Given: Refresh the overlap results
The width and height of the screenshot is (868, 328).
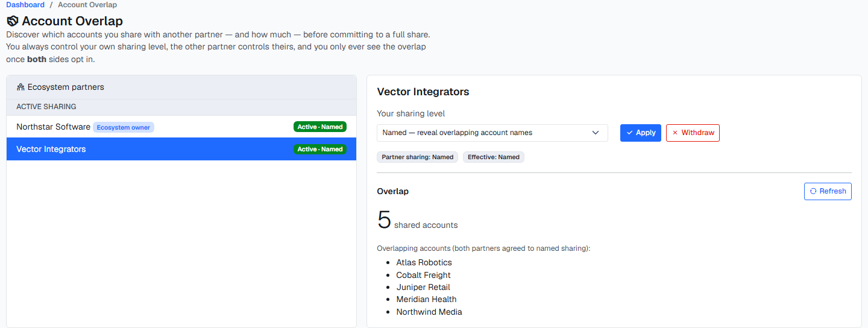Looking at the screenshot, I should coord(828,191).
